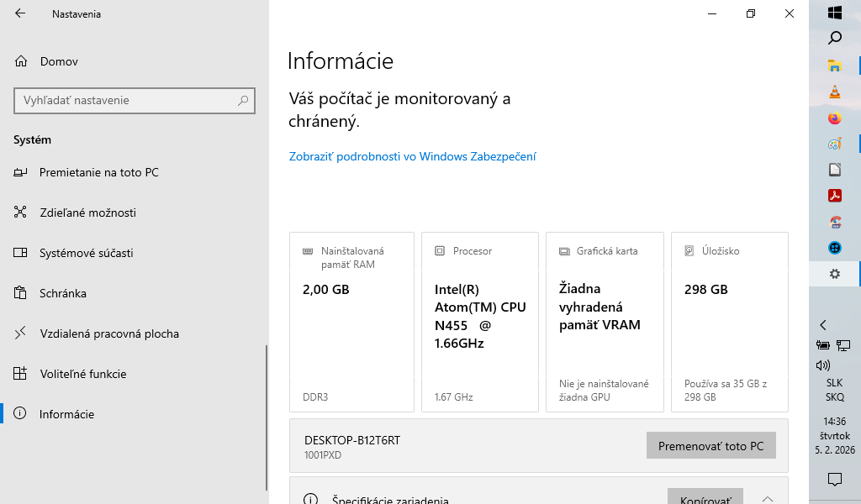Click the search magnifier in settings search box
The image size is (861, 504).
243,100
